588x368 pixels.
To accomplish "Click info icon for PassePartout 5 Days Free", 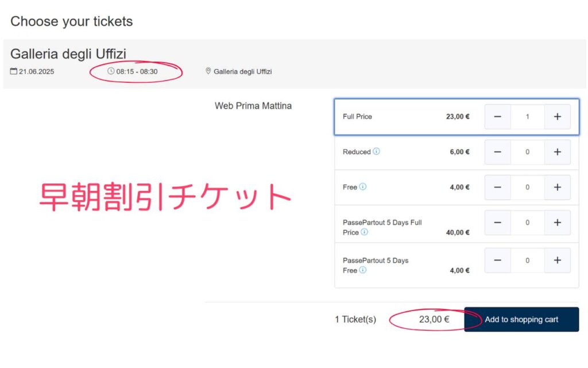I will 363,270.
